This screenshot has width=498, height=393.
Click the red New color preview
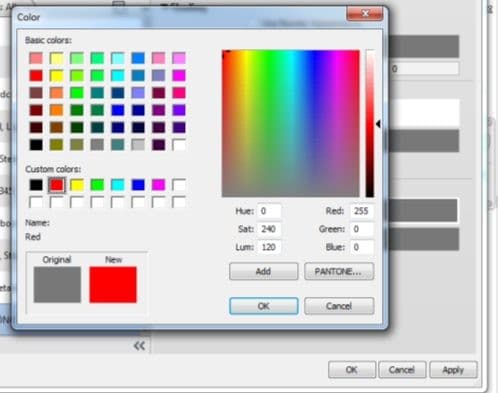point(113,285)
